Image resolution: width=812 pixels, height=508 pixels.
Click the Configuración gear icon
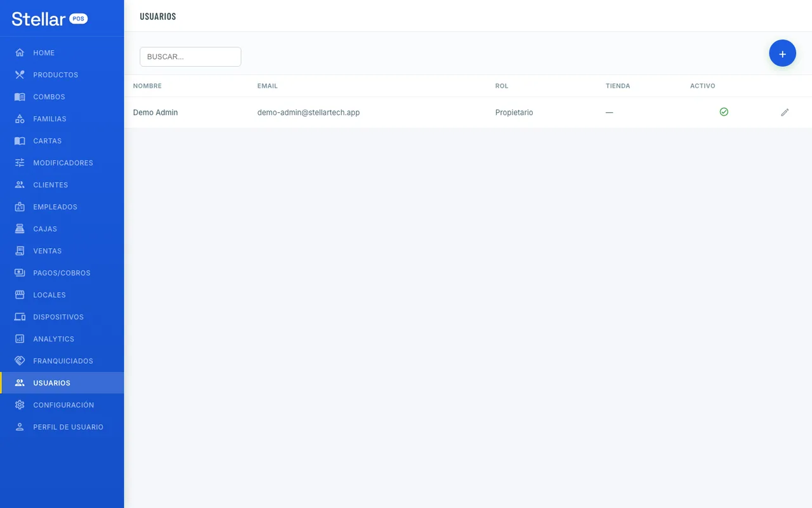pyautogui.click(x=20, y=405)
